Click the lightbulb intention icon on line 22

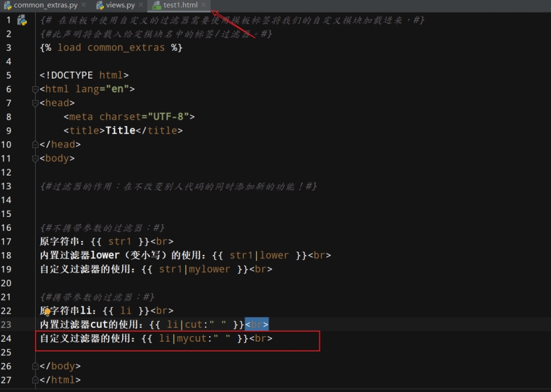click(x=48, y=311)
